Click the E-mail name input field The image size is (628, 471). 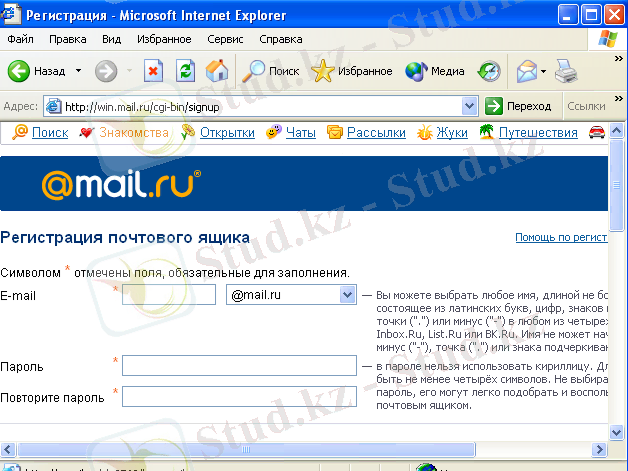169,295
